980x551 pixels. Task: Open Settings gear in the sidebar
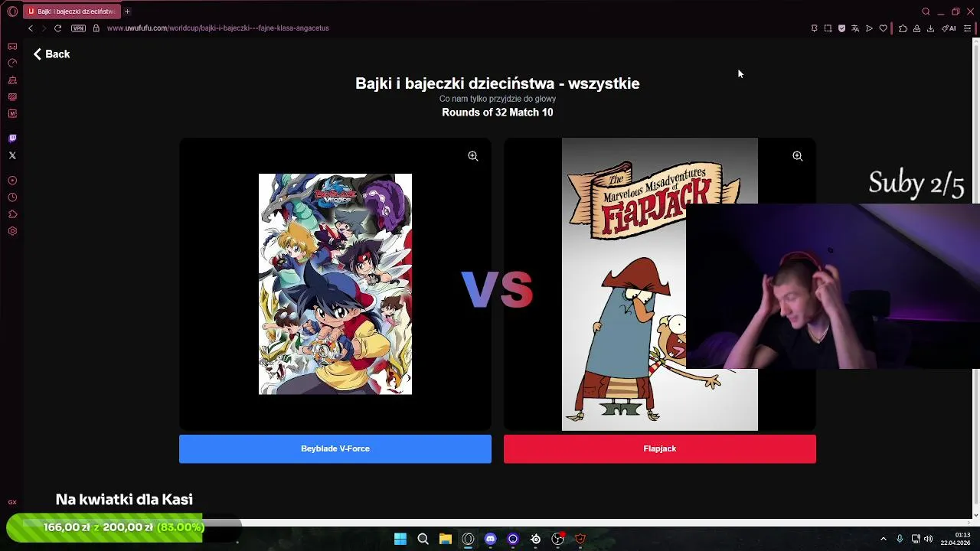coord(12,231)
